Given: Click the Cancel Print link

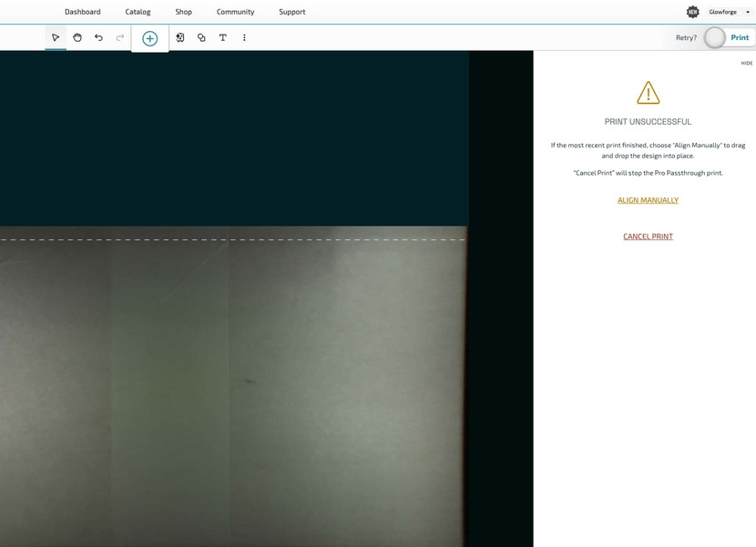Looking at the screenshot, I should tap(648, 237).
